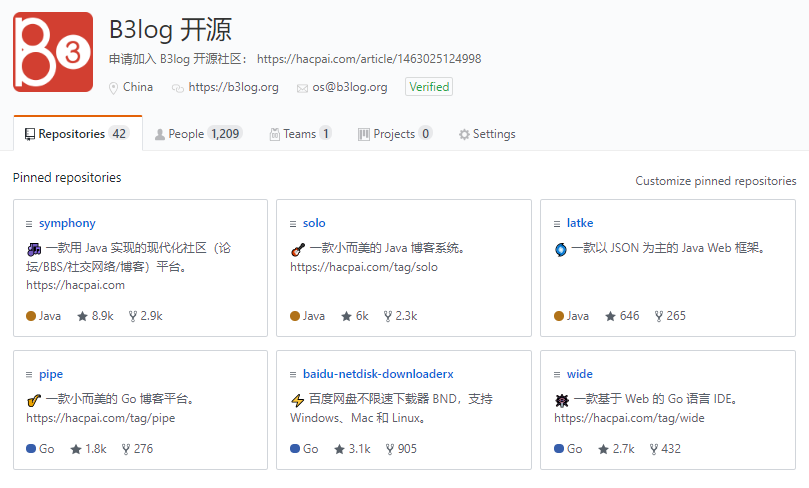
Task: Click the 'B3log 开源' organization title
Action: coord(171,29)
